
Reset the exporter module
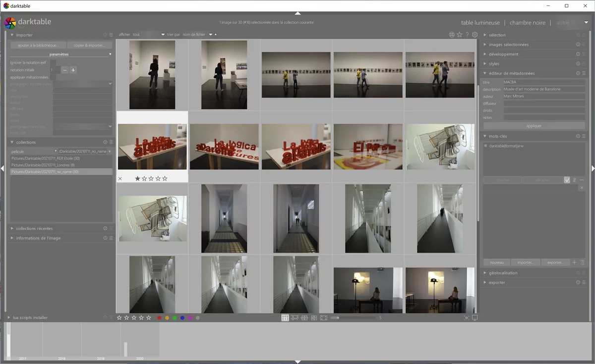click(x=578, y=282)
